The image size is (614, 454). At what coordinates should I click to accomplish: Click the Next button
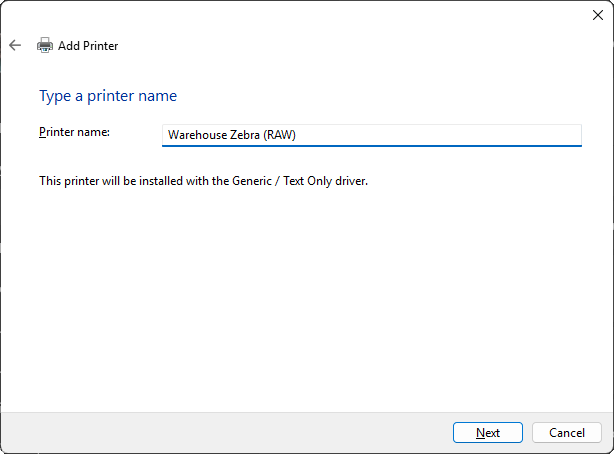pyautogui.click(x=488, y=432)
